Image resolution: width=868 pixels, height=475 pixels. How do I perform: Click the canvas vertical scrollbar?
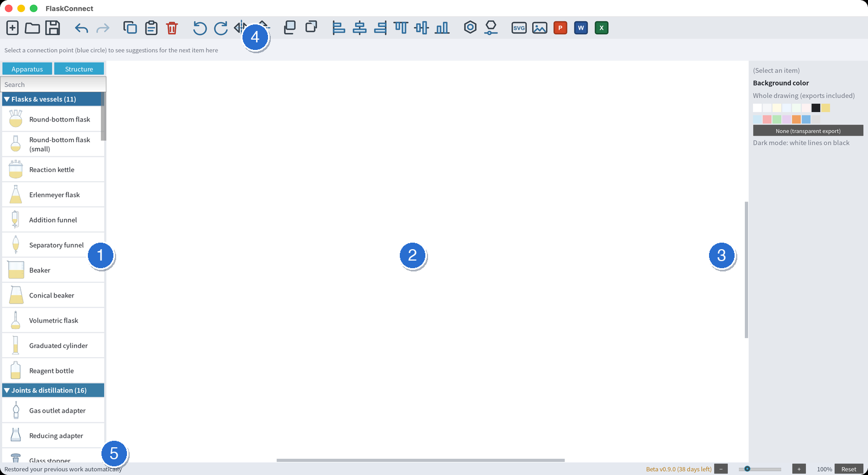tap(746, 270)
